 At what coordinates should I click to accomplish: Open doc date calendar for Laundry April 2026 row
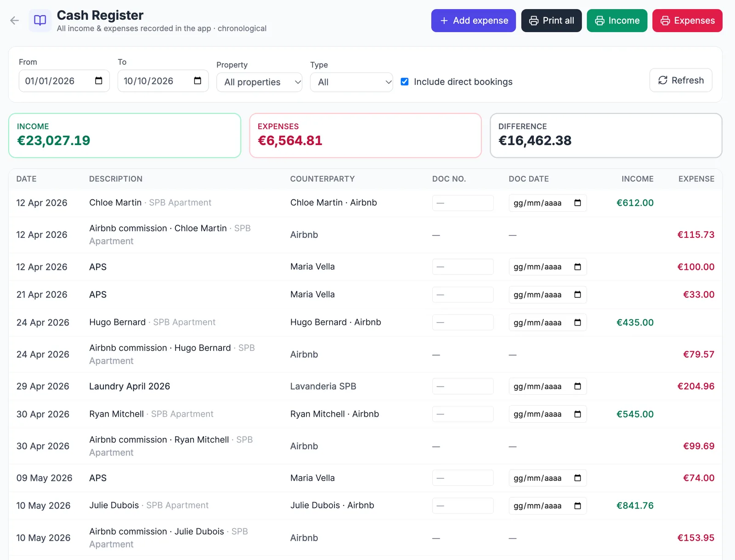pyautogui.click(x=577, y=386)
